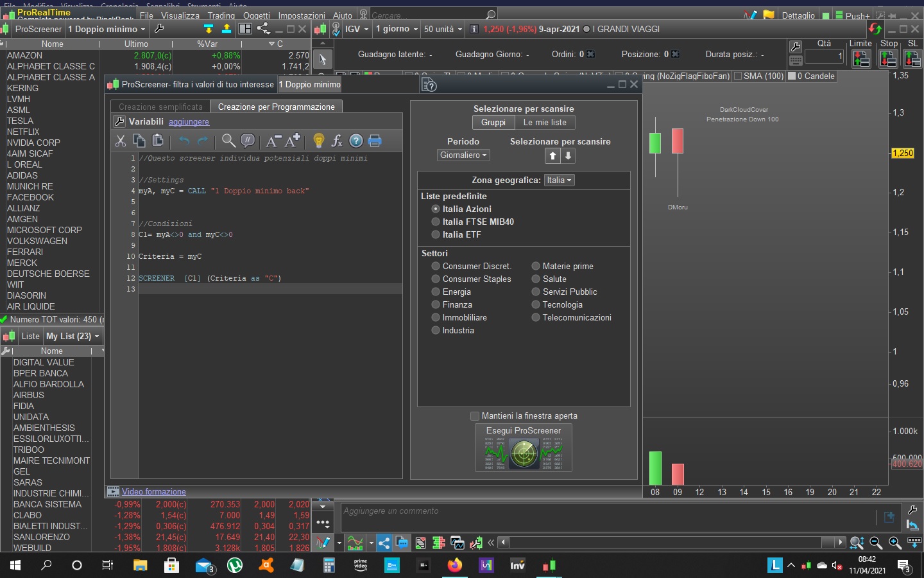924x578 pixels.
Task: Open the Video formazione link
Action: click(x=153, y=491)
